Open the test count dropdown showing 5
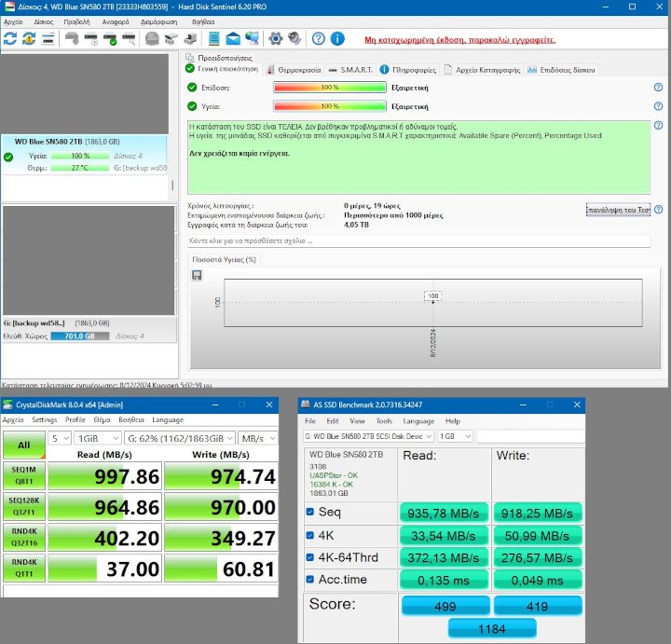 [x=62, y=438]
